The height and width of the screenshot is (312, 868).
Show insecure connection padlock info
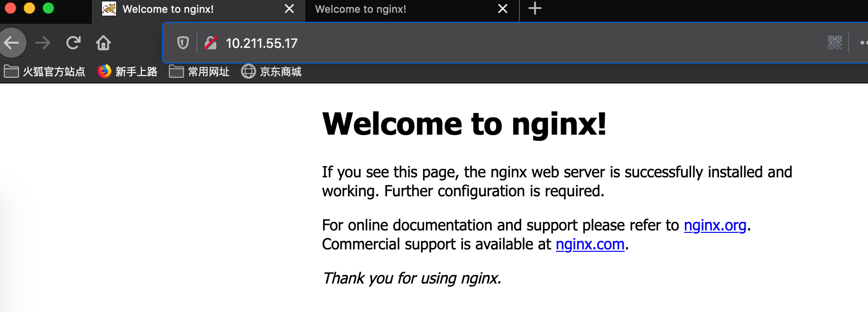point(211,43)
